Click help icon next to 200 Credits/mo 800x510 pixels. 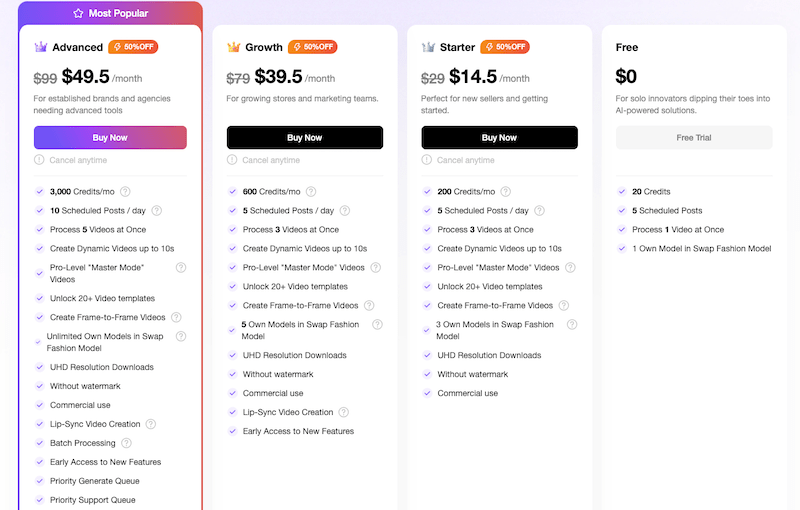(506, 192)
